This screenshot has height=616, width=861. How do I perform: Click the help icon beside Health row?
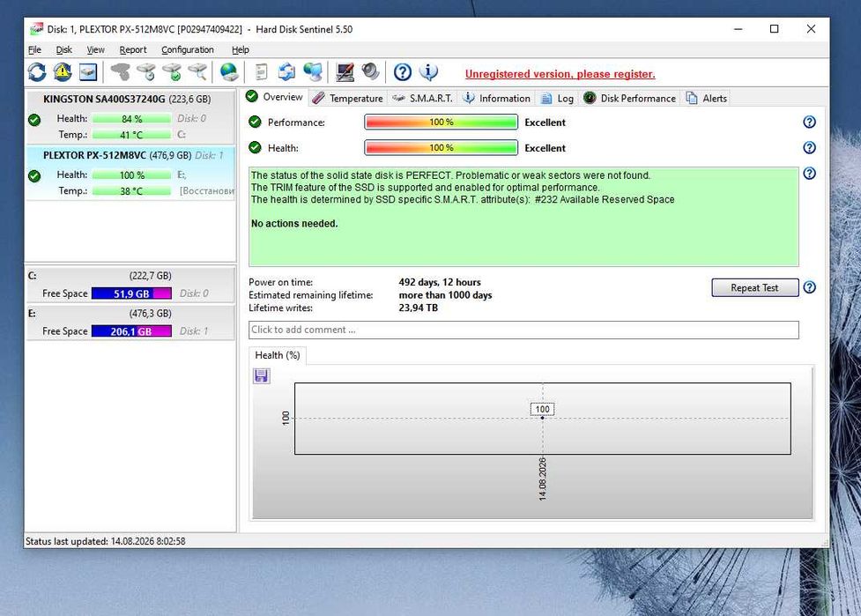[x=809, y=148]
